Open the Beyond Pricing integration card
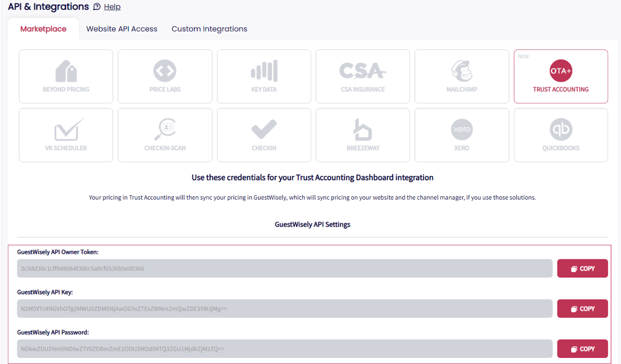This screenshot has width=621, height=364. [x=66, y=76]
